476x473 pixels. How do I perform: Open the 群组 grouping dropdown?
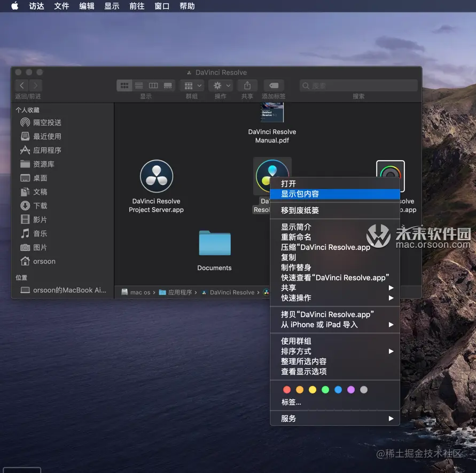[192, 85]
